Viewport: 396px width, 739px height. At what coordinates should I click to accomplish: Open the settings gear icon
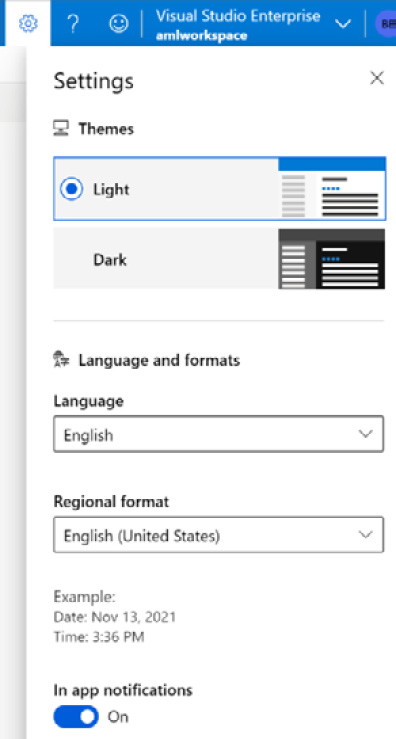pyautogui.click(x=28, y=23)
